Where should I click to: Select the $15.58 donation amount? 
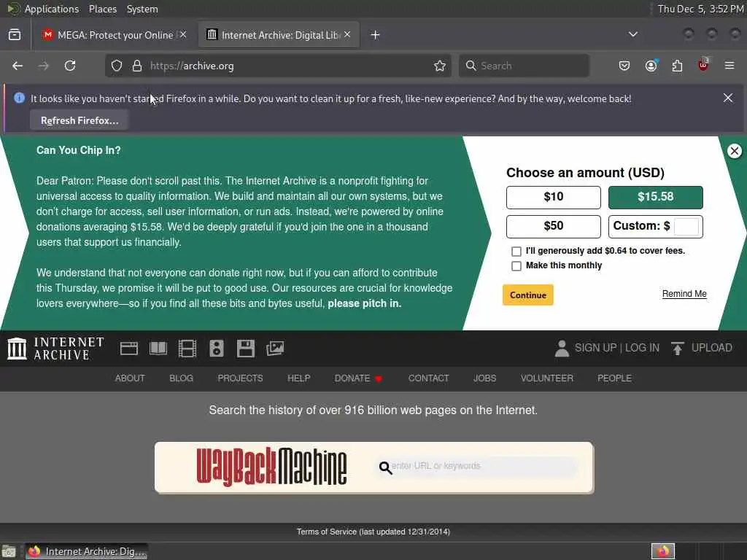[656, 197]
